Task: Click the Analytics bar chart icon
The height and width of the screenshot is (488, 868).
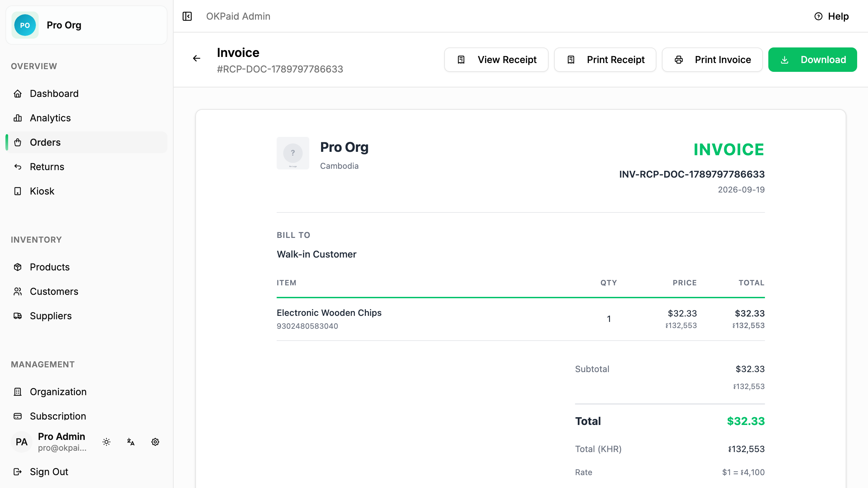Action: click(18, 118)
